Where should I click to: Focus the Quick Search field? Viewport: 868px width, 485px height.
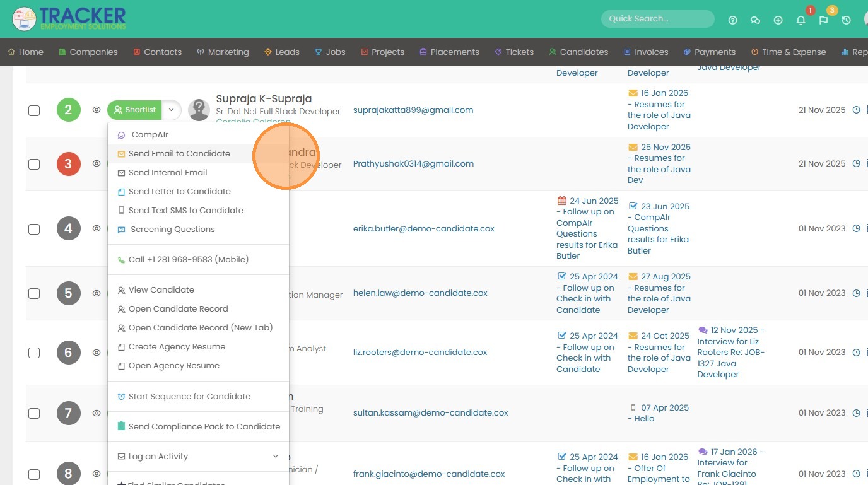click(657, 19)
